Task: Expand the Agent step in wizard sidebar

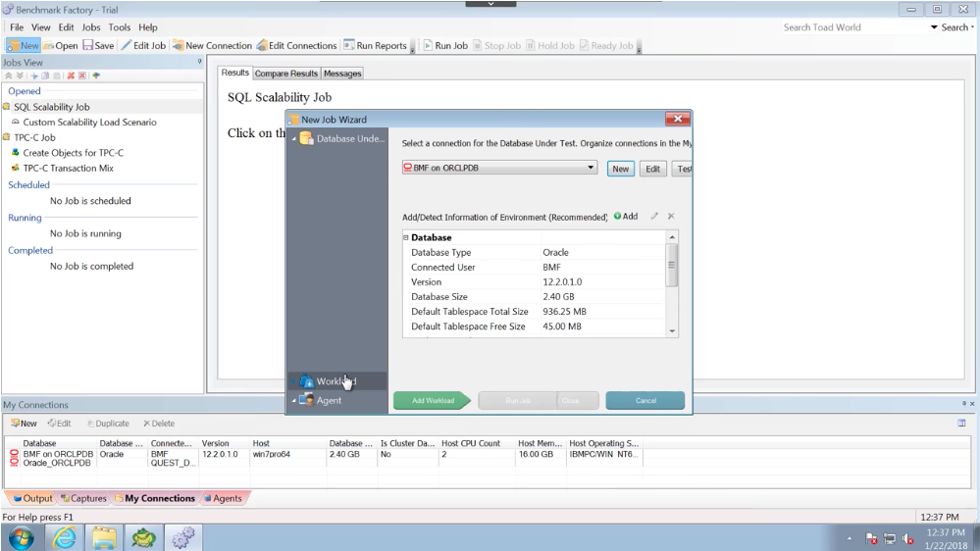Action: [x=293, y=400]
